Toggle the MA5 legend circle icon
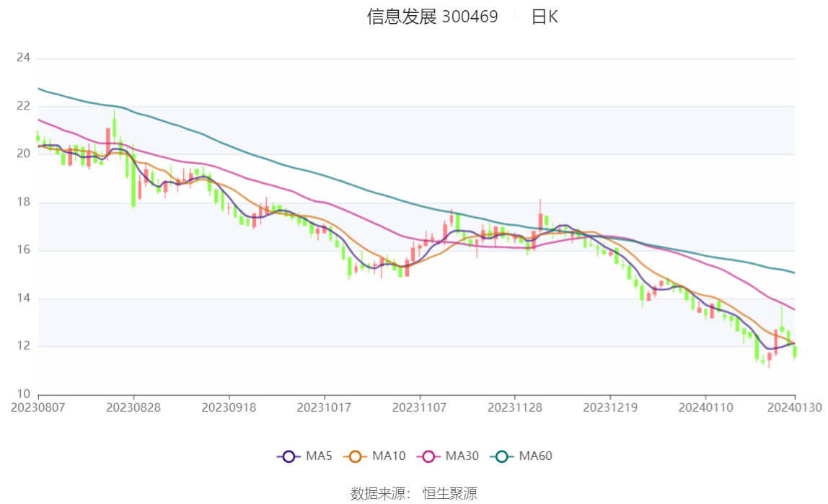This screenshot has height=504, width=828. 289,456
